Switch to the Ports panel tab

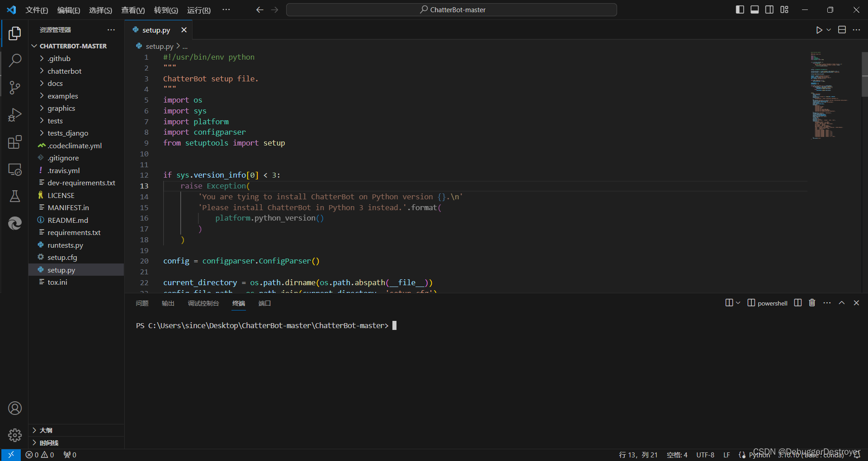(x=264, y=303)
